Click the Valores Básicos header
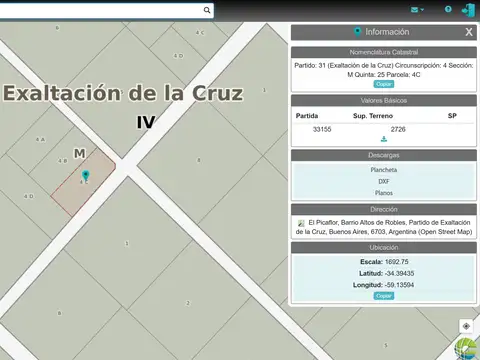480x360 pixels. point(384,100)
